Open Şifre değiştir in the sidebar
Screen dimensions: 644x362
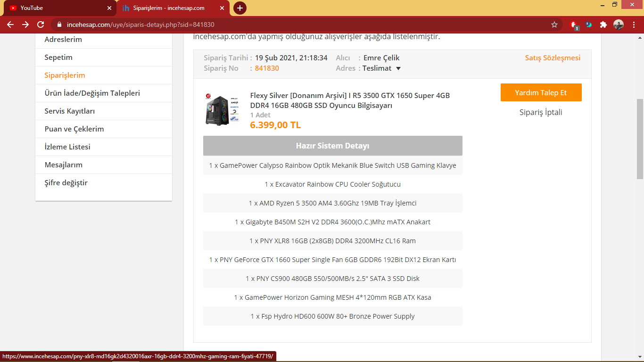66,183
